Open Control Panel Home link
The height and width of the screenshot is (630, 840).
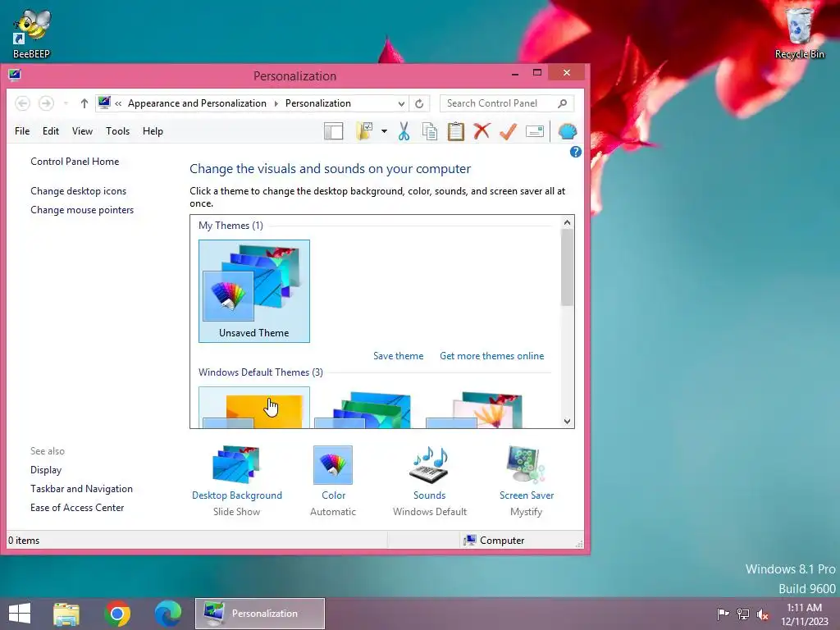click(x=75, y=162)
